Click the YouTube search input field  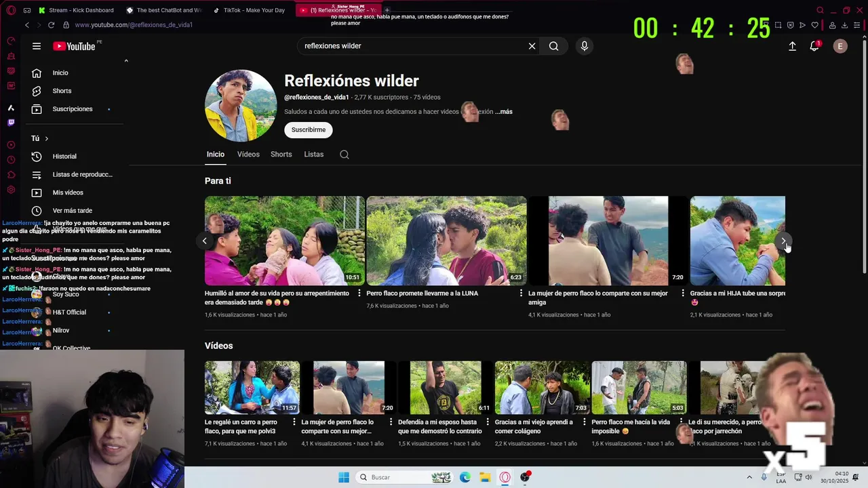pyautogui.click(x=414, y=46)
